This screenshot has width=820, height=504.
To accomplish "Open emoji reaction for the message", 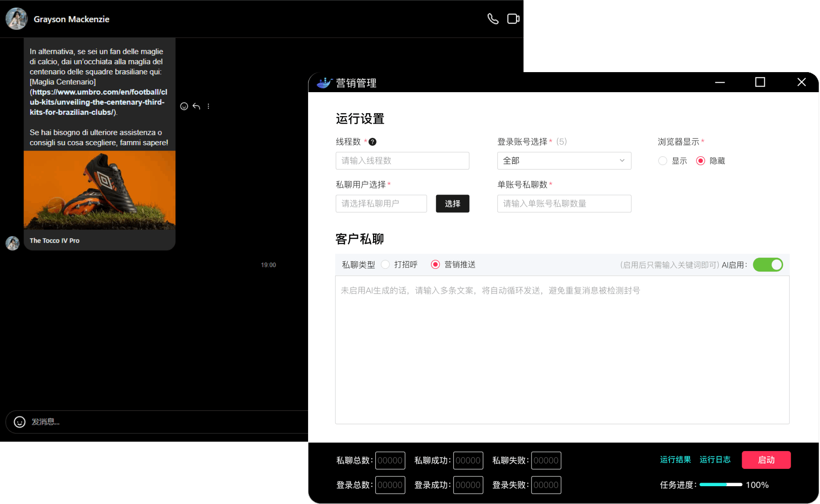I will (184, 106).
